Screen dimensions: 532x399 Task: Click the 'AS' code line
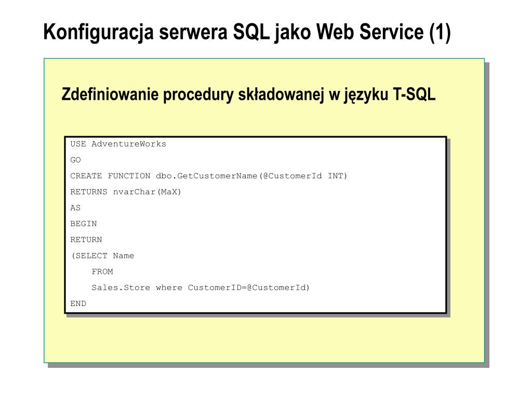75,208
